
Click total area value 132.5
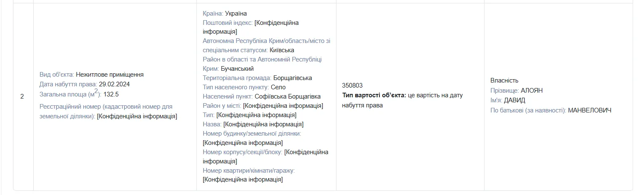[x=111, y=94]
